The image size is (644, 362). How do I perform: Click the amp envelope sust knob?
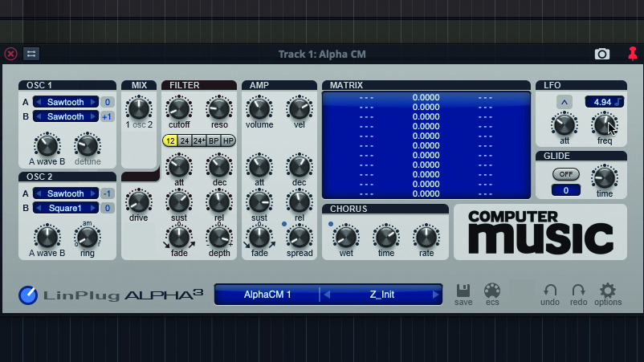(x=259, y=201)
